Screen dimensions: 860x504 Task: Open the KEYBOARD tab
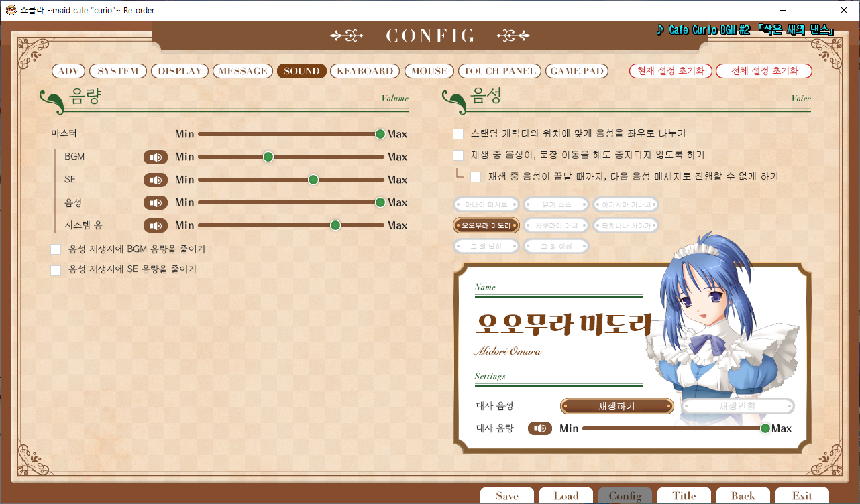pos(365,71)
